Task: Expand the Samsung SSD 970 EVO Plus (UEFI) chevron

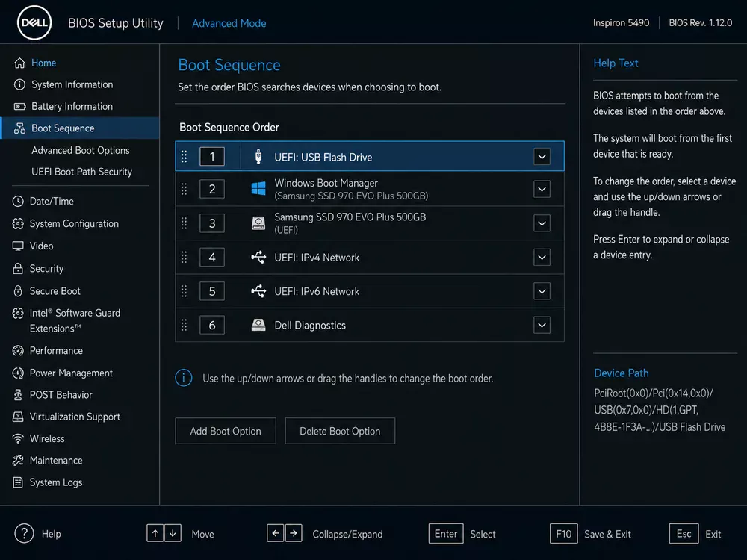Action: pos(542,223)
